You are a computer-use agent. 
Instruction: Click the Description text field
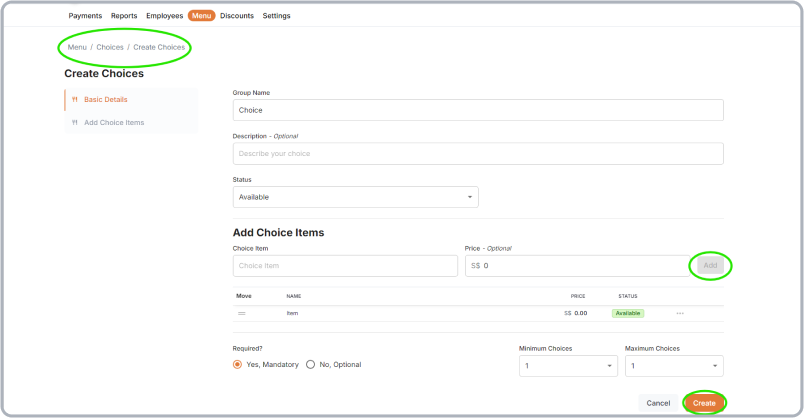click(477, 153)
